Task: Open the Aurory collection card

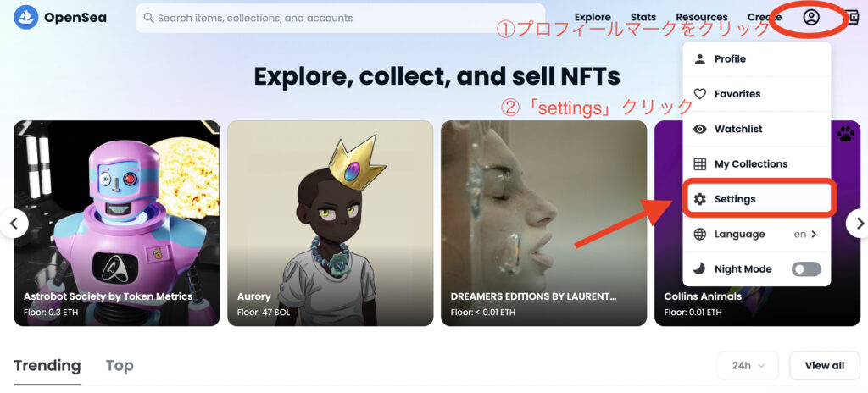Action: coord(331,223)
